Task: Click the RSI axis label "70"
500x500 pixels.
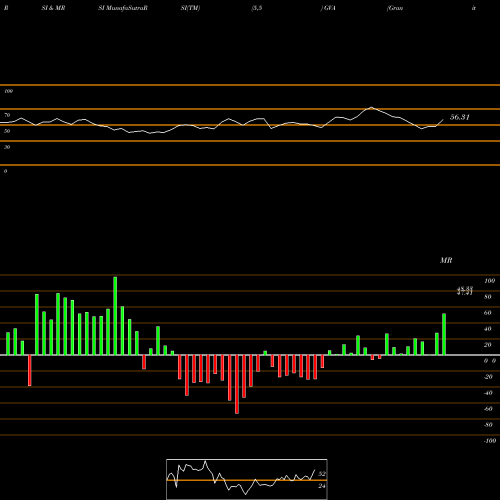Action: tap(7, 115)
